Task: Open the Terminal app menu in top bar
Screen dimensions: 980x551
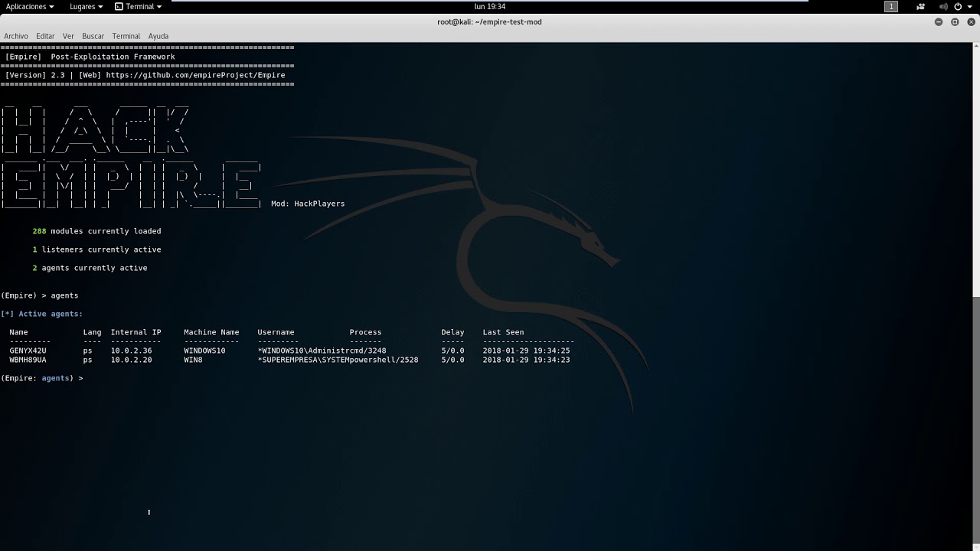Action: (138, 6)
